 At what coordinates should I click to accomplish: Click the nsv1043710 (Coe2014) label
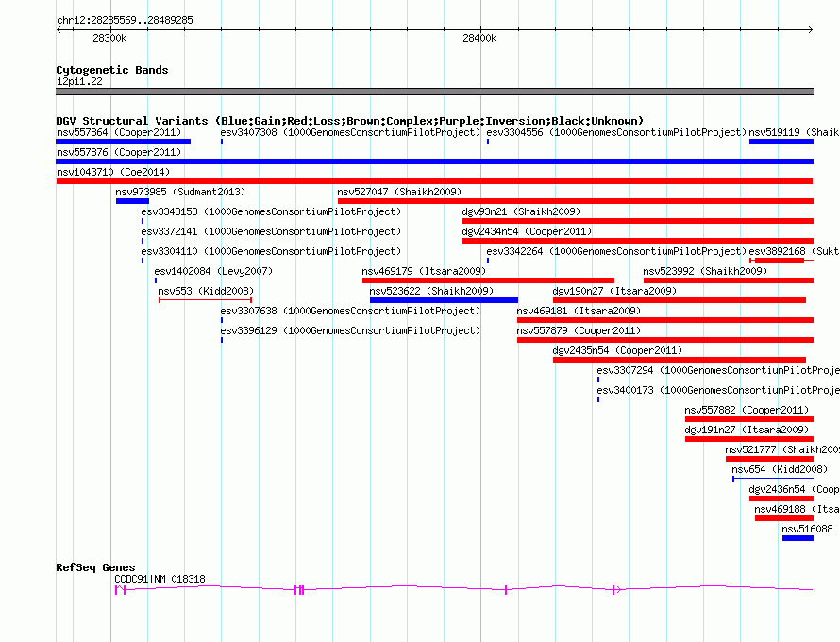113,172
